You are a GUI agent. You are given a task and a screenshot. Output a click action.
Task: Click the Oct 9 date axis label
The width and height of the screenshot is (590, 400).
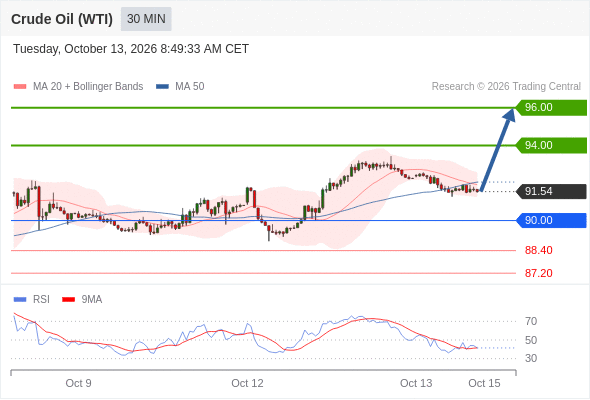click(78, 383)
